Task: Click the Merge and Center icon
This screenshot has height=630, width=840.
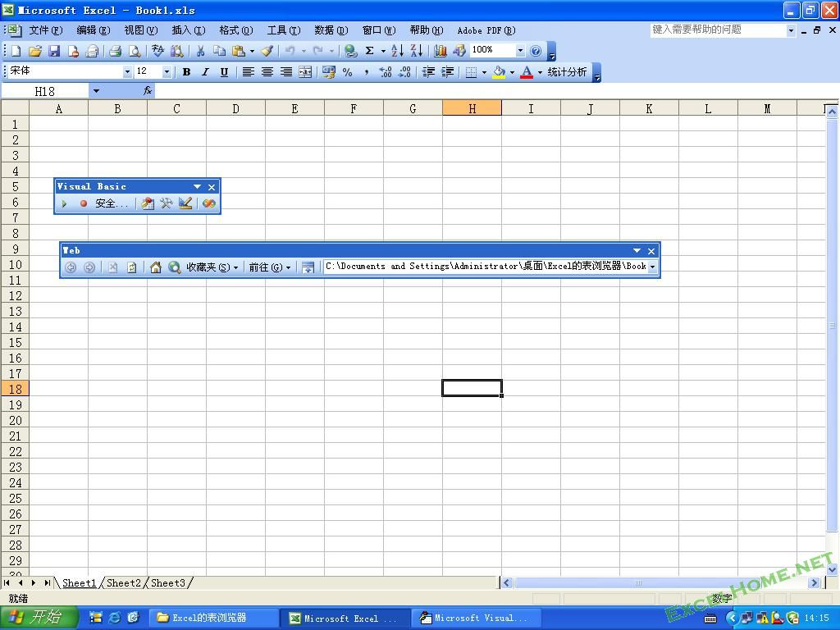Action: [305, 72]
